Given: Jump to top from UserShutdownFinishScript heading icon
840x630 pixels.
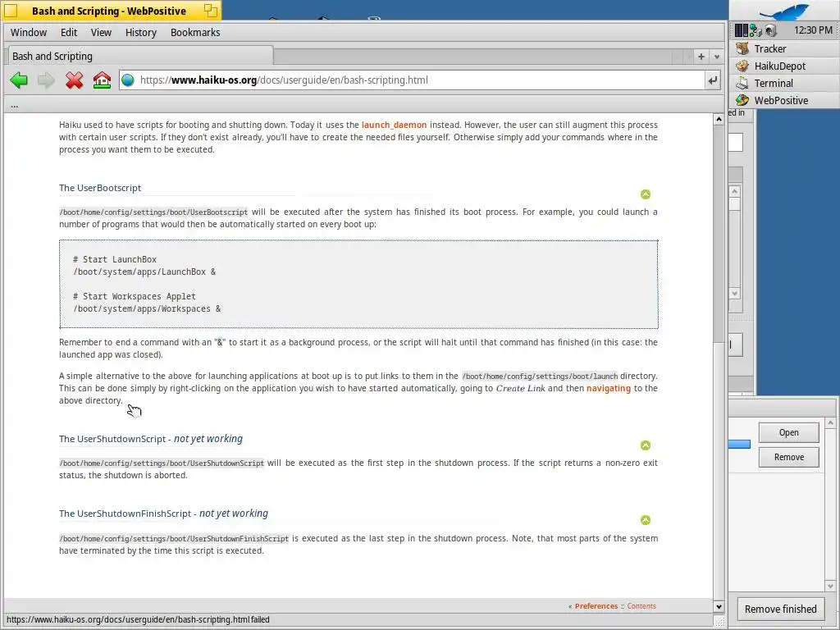Looking at the screenshot, I should tap(646, 519).
